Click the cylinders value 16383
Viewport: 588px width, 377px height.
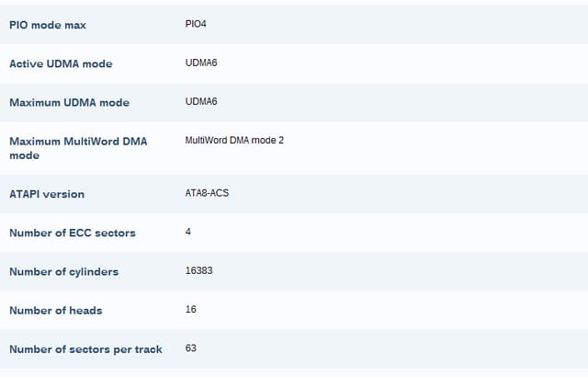198,270
